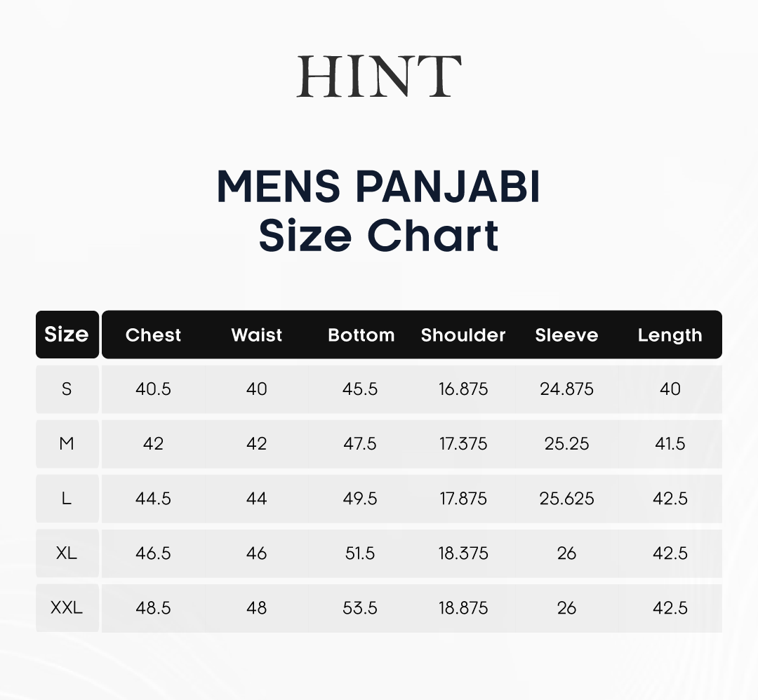Select the 17.375 shoulder value for M
This screenshot has height=700, width=758.
[463, 443]
